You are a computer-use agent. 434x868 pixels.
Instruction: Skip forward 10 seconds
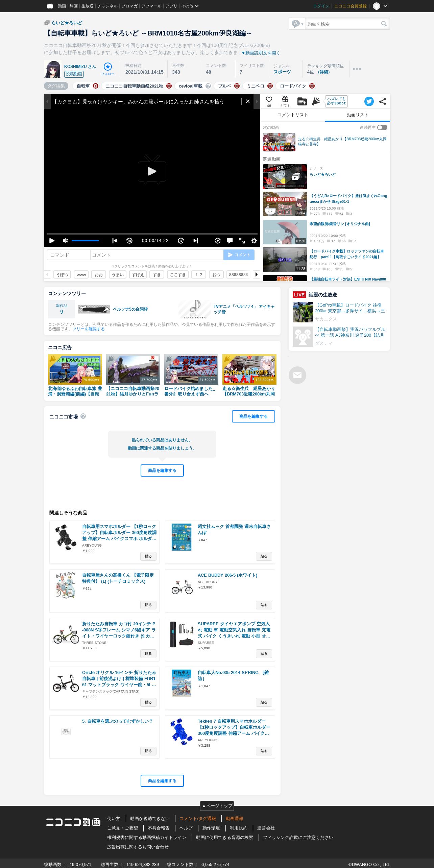(181, 241)
